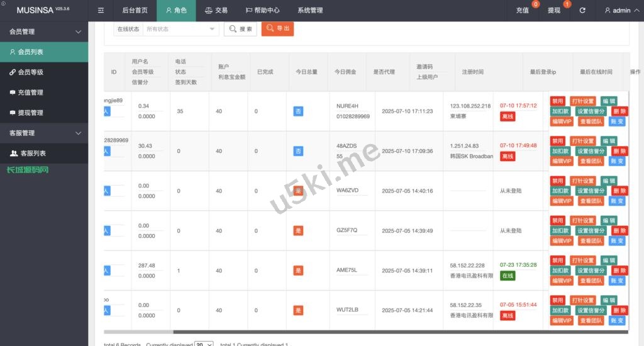This screenshot has width=644, height=346.
Task: Toggle sidebar with the hamburger menu icon
Action: coord(101,11)
